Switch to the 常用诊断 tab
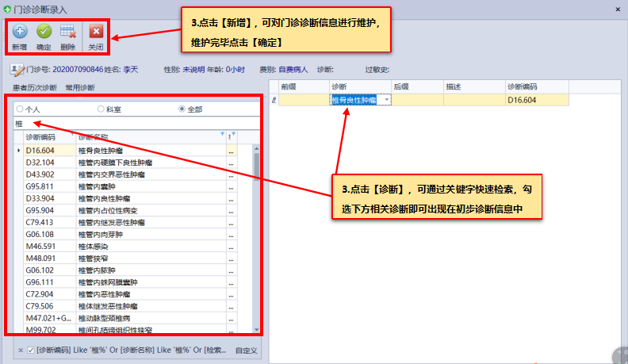Screen dimensions: 628x364 80,87
